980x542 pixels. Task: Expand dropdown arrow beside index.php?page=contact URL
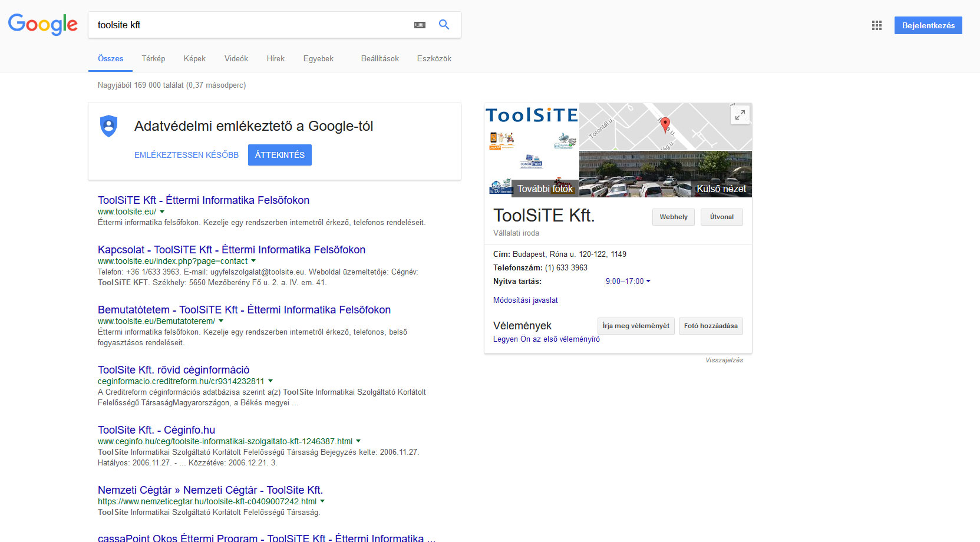coord(253,261)
